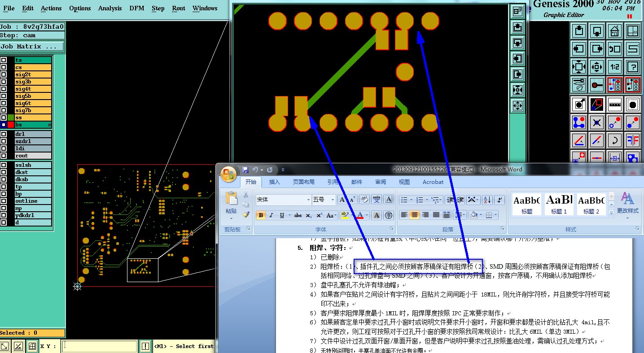Click the rotate arrow icon in Genesis
Image resolution: width=644 pixels, height=353 pixels.
point(615,140)
